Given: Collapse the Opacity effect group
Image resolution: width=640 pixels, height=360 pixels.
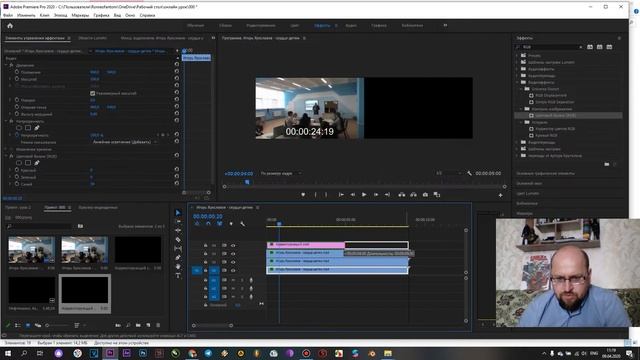Looking at the screenshot, I should coord(6,121).
